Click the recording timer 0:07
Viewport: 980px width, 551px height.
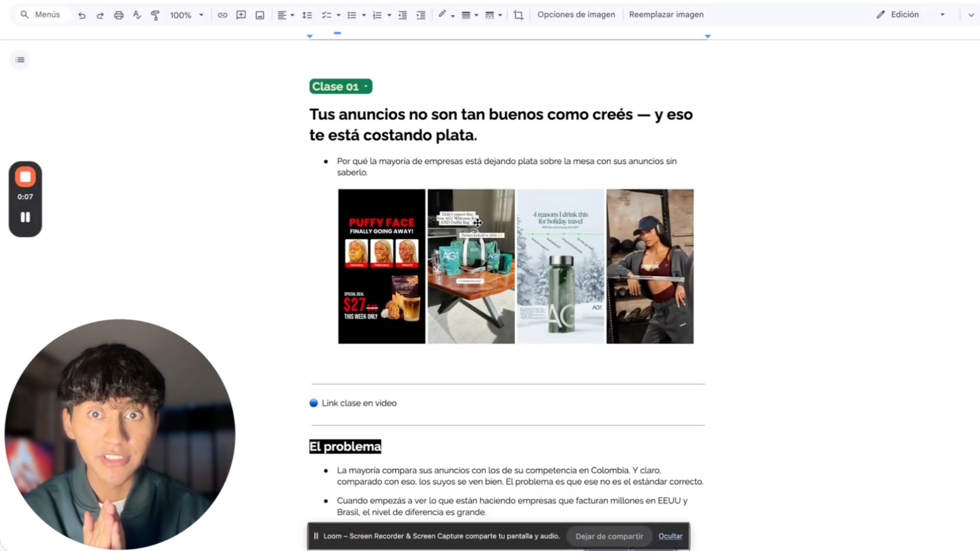[x=25, y=197]
